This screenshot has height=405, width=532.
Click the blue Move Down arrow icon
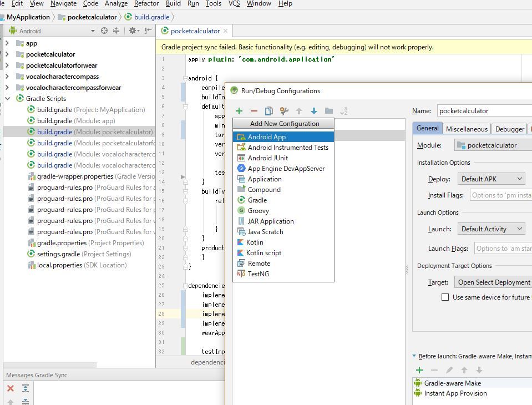[x=314, y=111]
